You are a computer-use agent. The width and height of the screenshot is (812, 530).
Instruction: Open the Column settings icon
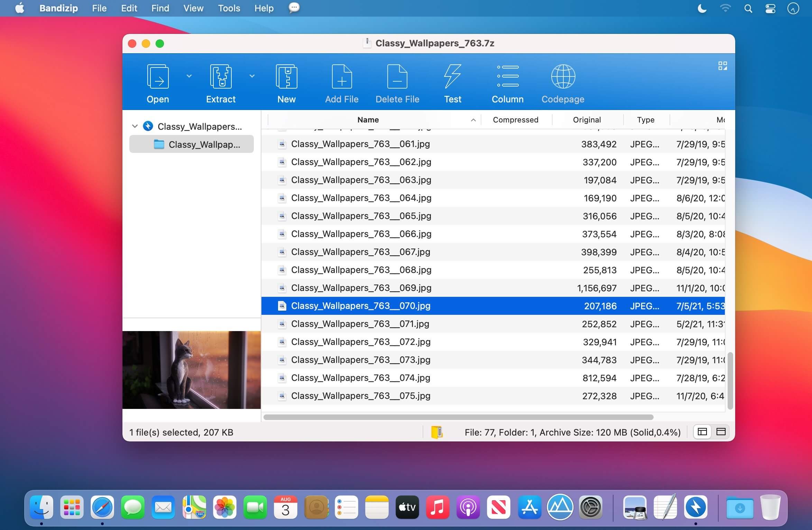[x=507, y=77]
